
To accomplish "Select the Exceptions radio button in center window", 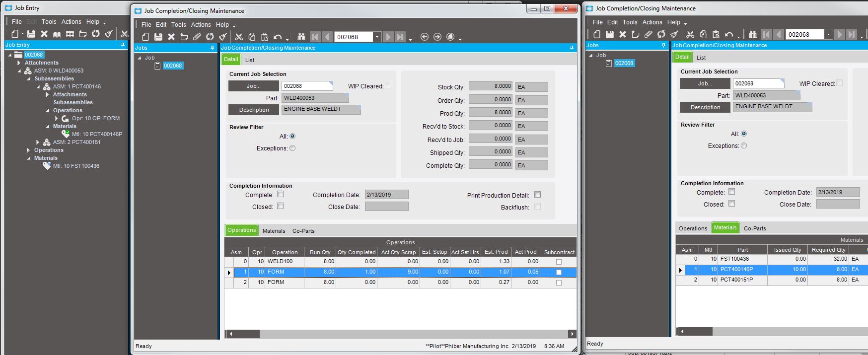I will click(x=292, y=148).
